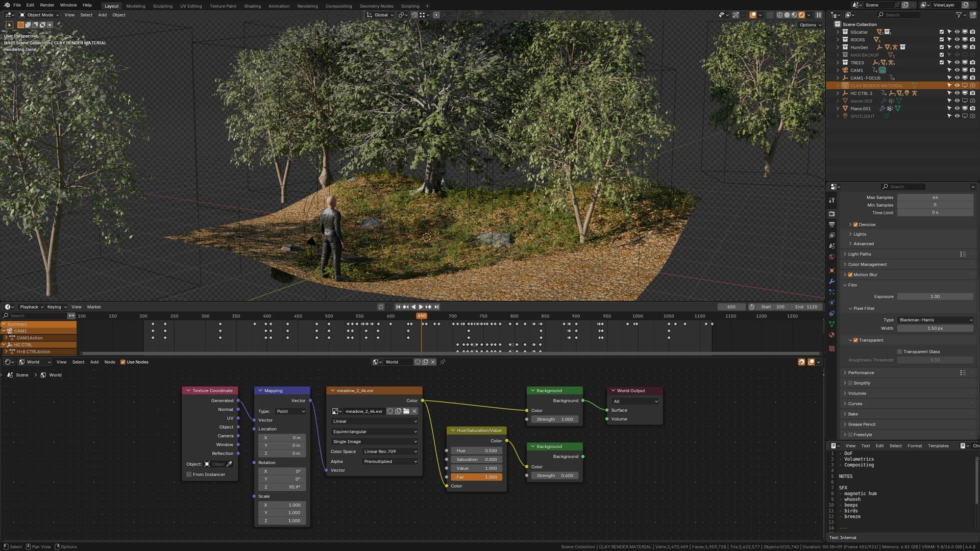Switch viewport to Solid shading mode
The width and height of the screenshot is (980, 551).
coord(787,15)
